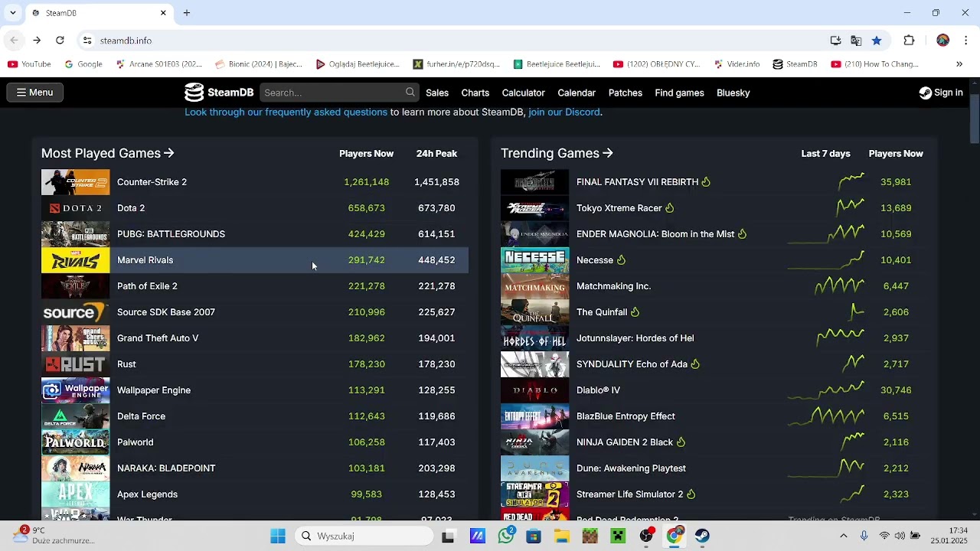Open Steam from the taskbar
980x551 pixels.
[x=702, y=536]
